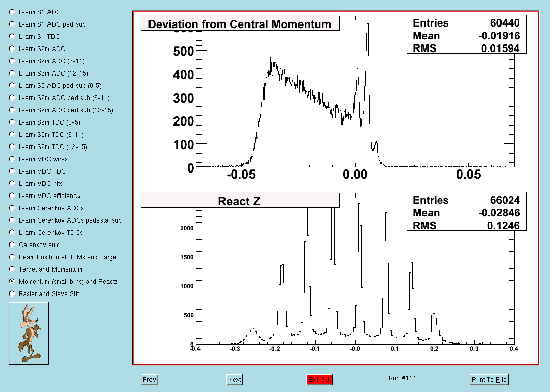Show the L-arm VDC wires plots
Image resolution: width=550 pixels, height=392 pixels.
tap(12, 159)
